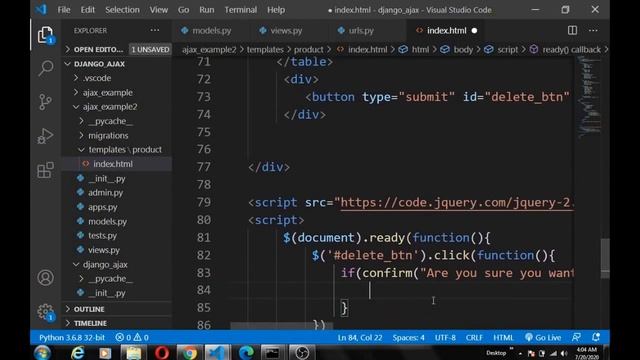Show errors and warnings problems panel
640x360 pixels.
pyautogui.click(x=132, y=338)
